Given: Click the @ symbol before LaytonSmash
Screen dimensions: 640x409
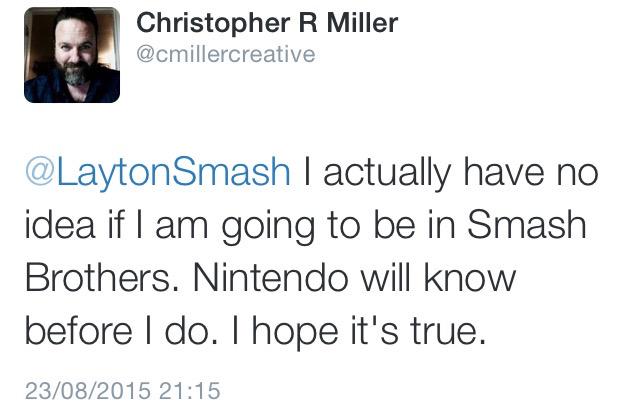Looking at the screenshot, I should pyautogui.click(x=40, y=172).
